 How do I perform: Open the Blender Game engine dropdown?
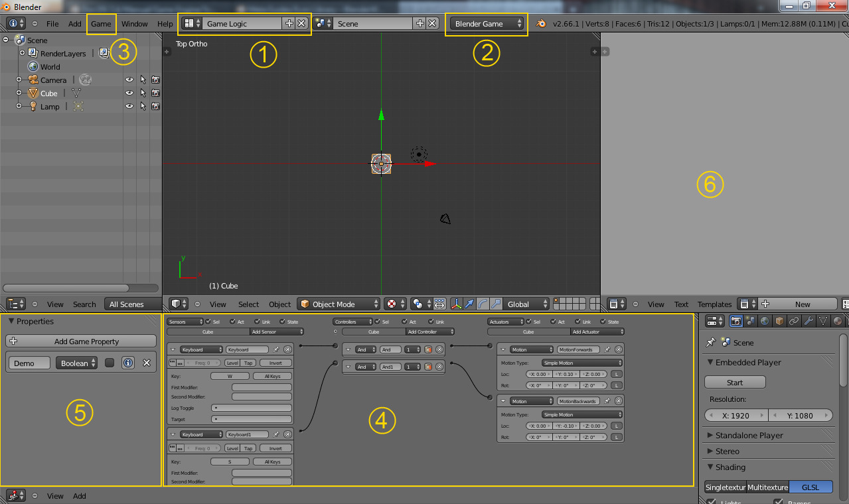487,23
